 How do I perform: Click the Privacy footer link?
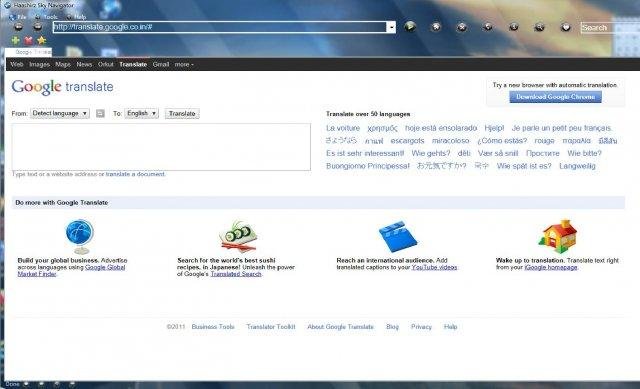click(421, 327)
